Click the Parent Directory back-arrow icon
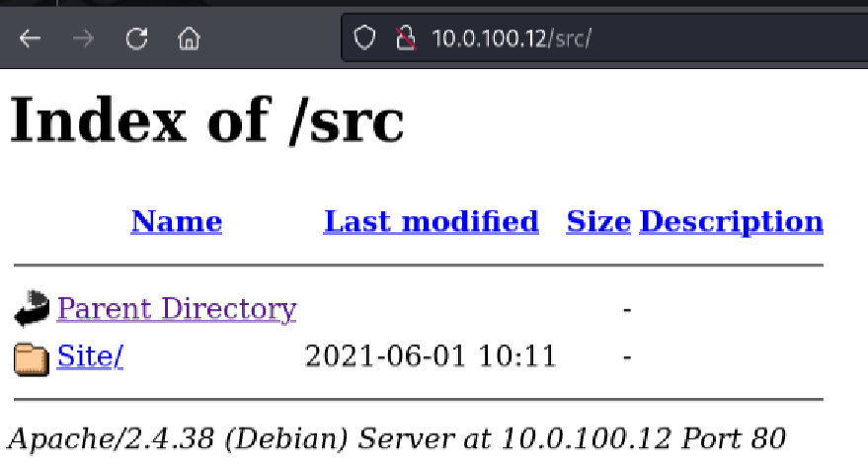868x469 pixels. pyautogui.click(x=33, y=309)
